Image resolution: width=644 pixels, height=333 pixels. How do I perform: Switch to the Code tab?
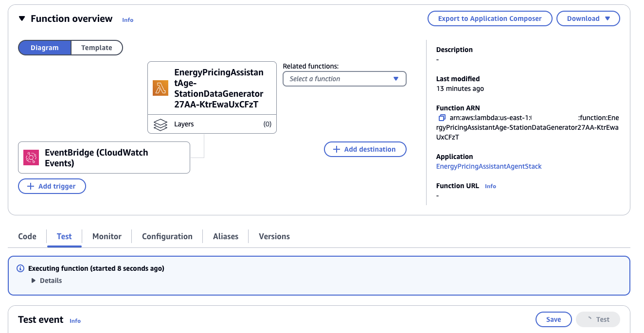27,236
